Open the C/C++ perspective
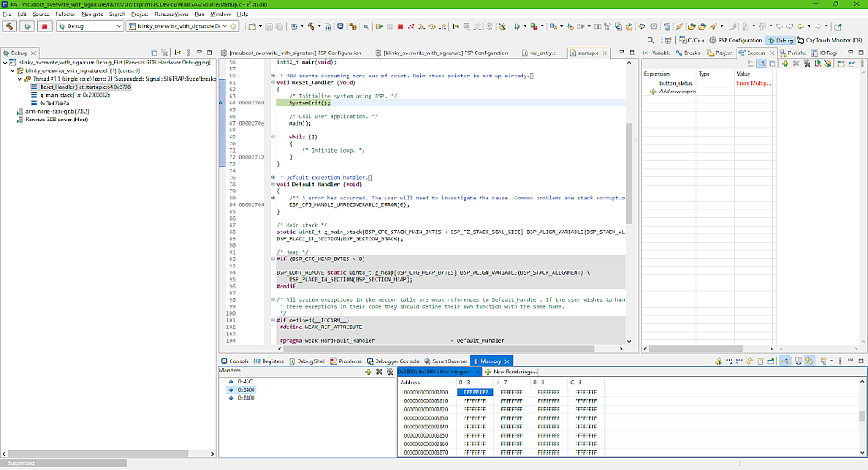The image size is (868, 470). coord(691,40)
